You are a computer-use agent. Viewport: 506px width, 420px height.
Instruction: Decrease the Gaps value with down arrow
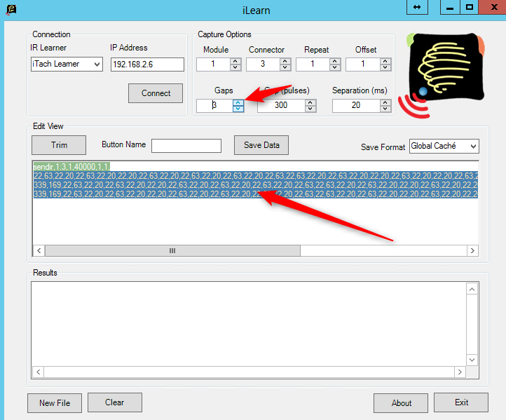238,109
